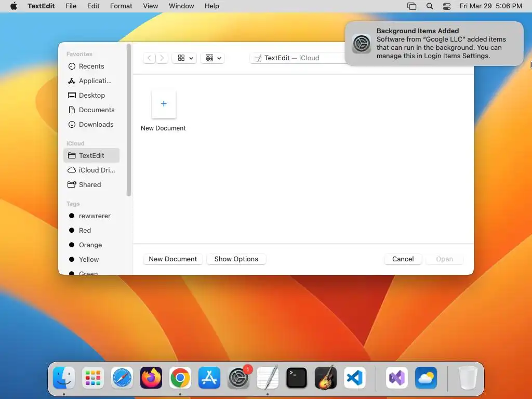Viewport: 532px width, 399px height.
Task: Select the Shared folder in the sidebar
Action: [91, 184]
